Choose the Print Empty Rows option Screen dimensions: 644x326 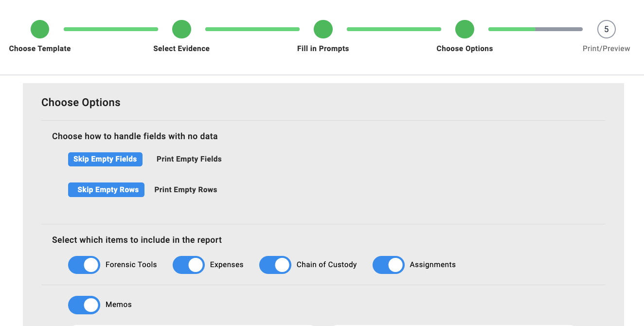point(186,190)
